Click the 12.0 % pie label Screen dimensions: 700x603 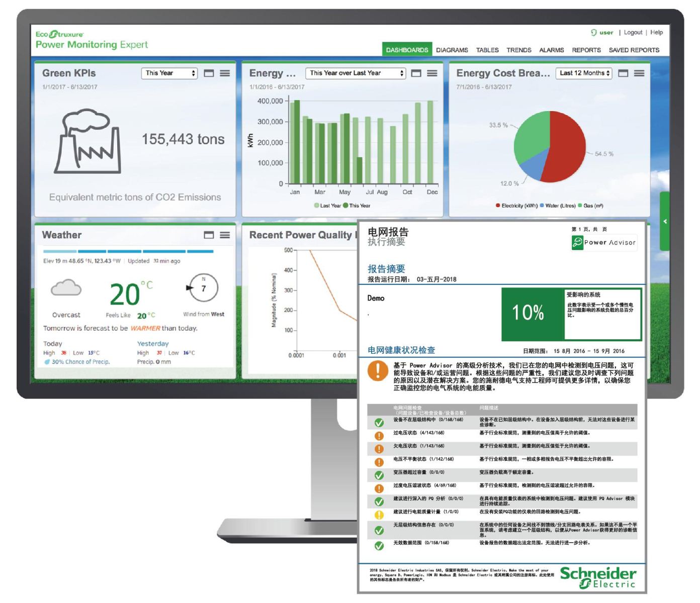(509, 183)
